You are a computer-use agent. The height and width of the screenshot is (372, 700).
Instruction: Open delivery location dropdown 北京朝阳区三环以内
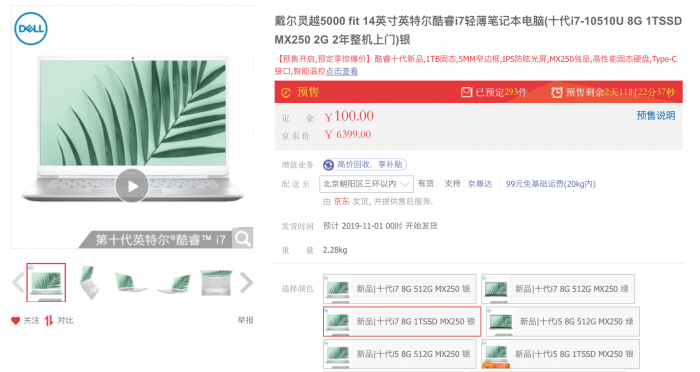pyautogui.click(x=366, y=184)
